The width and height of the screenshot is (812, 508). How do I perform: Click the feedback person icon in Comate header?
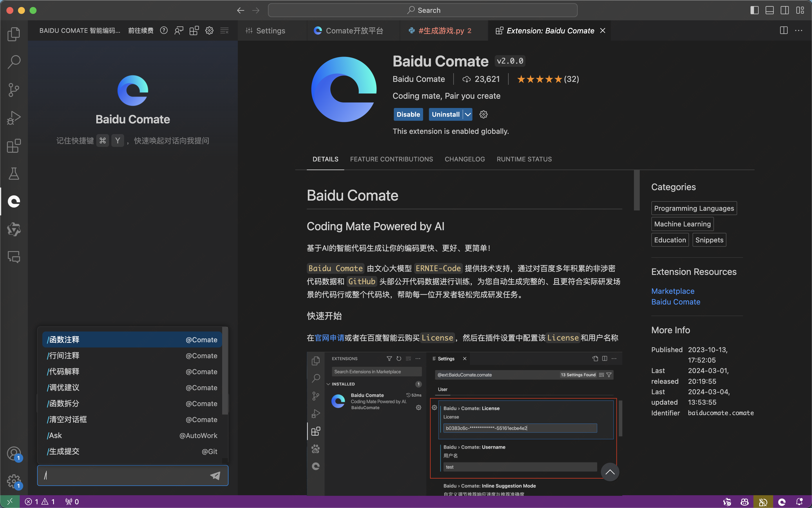click(179, 30)
